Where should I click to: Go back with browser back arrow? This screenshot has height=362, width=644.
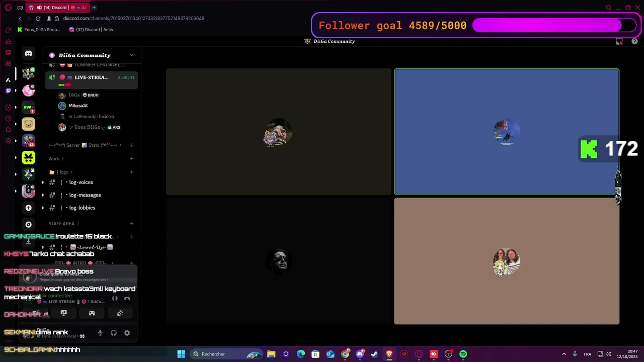pos(20,19)
